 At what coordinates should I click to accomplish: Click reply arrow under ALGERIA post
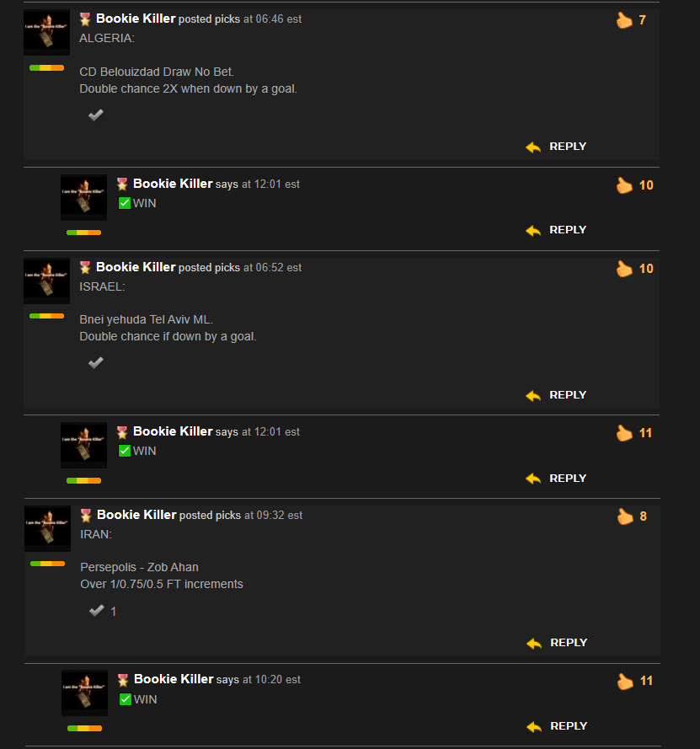(533, 147)
